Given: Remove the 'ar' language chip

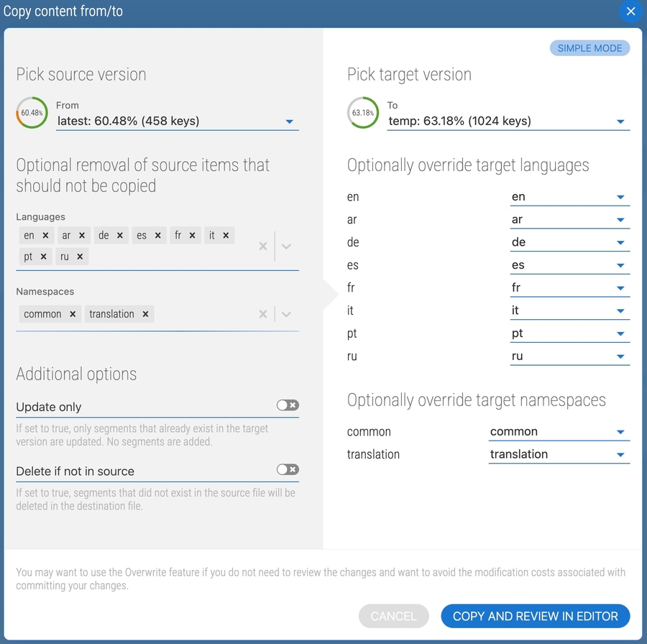Looking at the screenshot, I should point(82,236).
